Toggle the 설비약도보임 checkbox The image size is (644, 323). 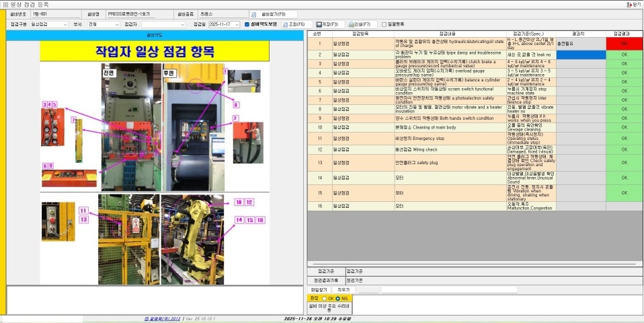click(247, 24)
